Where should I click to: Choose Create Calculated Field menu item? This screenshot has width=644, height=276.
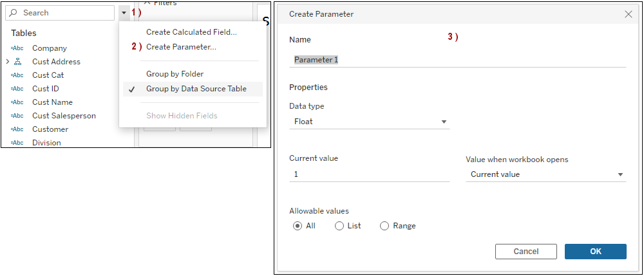point(191,32)
